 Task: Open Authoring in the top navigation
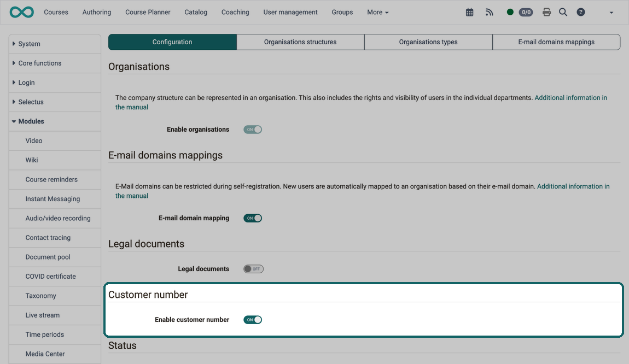tap(97, 13)
